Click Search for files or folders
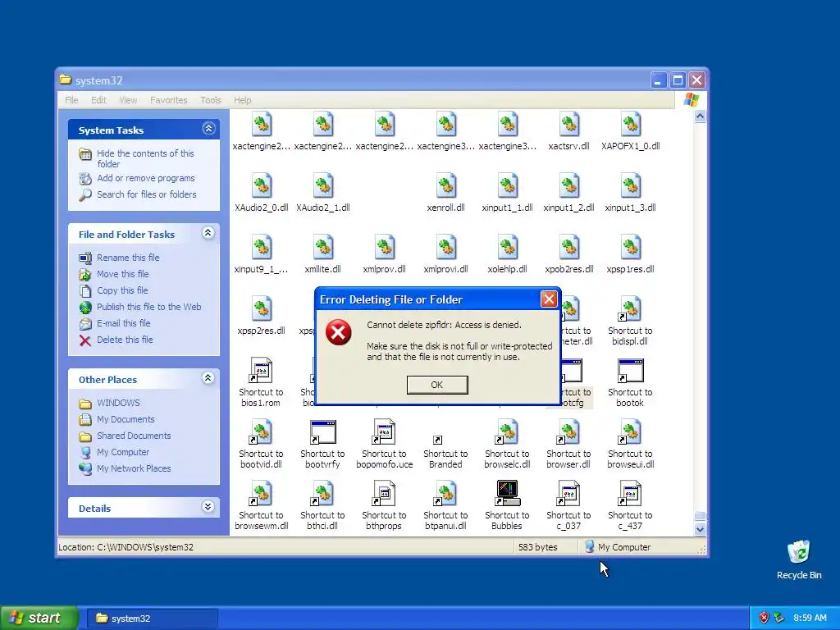 click(146, 194)
